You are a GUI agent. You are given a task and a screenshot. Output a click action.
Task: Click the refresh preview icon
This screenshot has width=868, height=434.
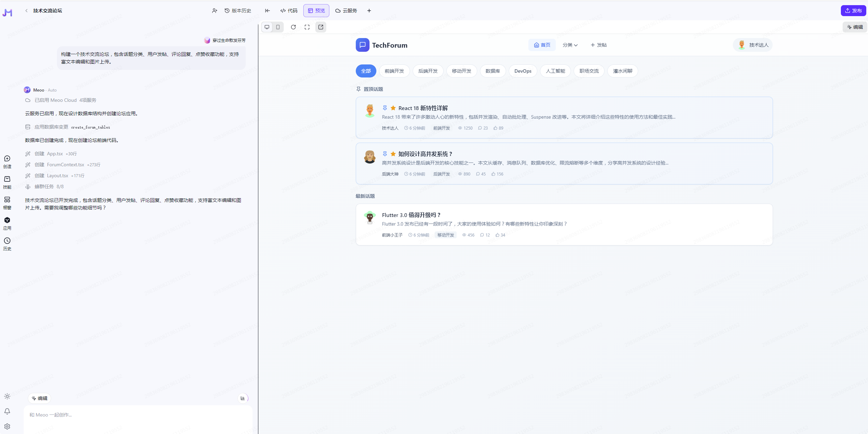tap(293, 27)
